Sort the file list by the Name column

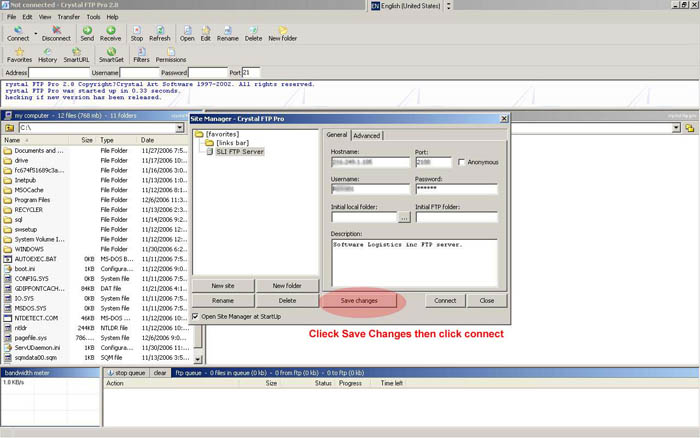pos(36,140)
